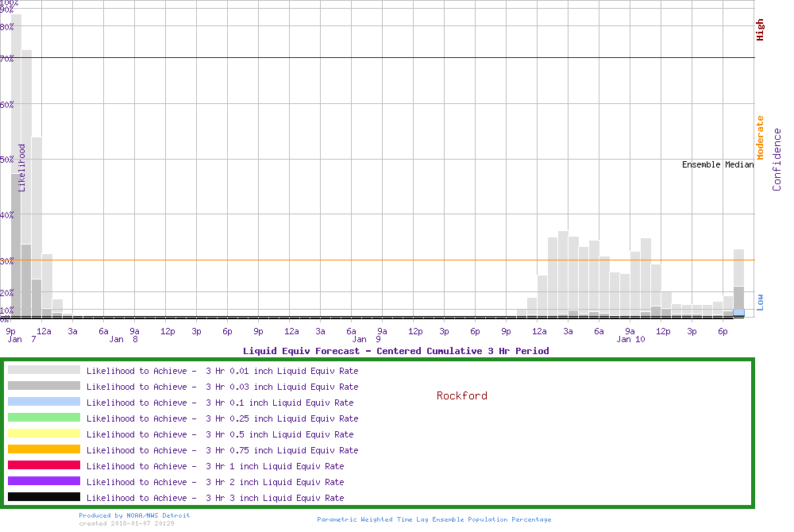Click the light gray 0.01 inch legend swatch
This screenshot has height=532, width=794.
(44, 370)
